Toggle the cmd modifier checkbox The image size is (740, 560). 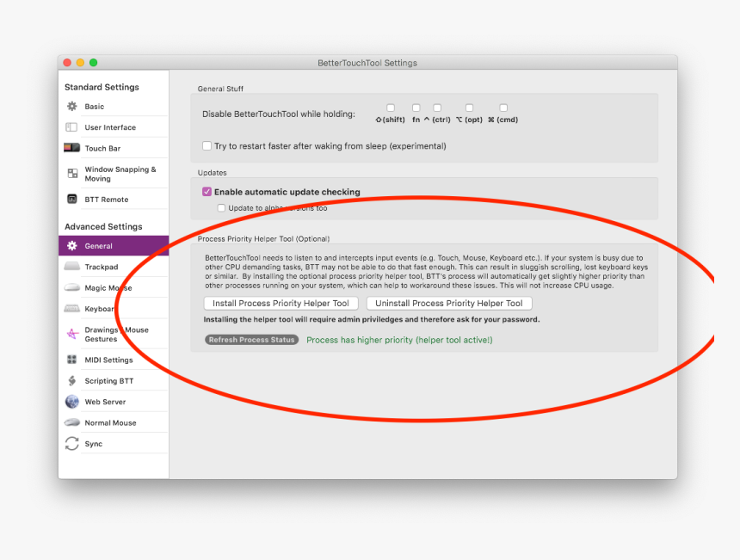tap(503, 108)
